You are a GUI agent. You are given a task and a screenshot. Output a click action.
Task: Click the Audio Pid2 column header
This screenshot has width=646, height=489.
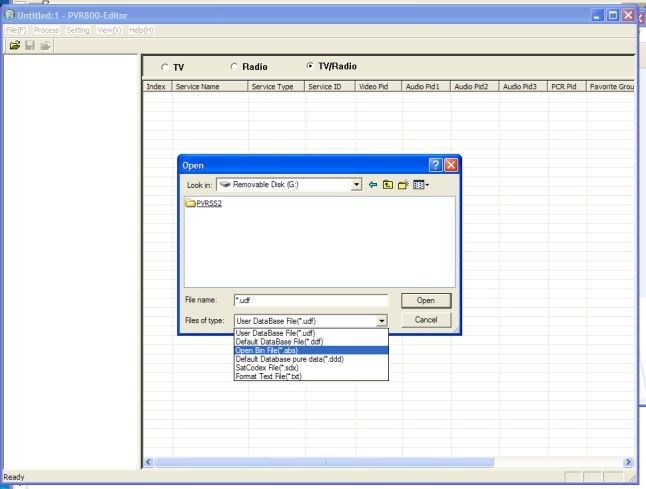pyautogui.click(x=474, y=87)
